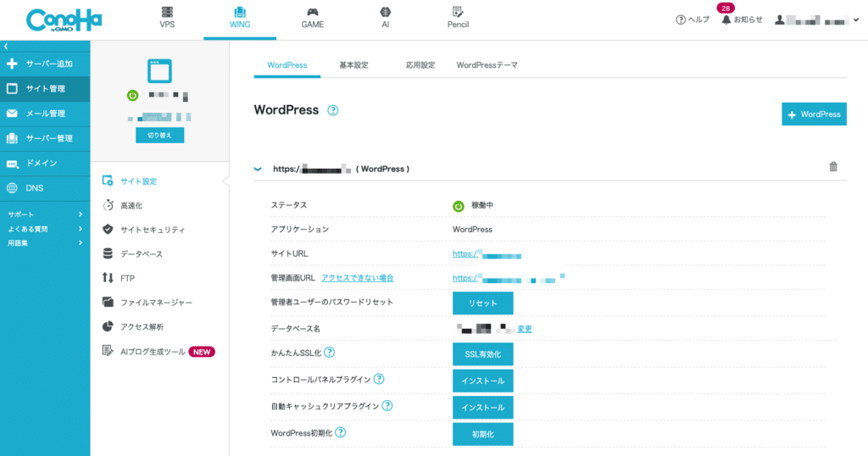Open the Pencil service tab

click(x=458, y=18)
